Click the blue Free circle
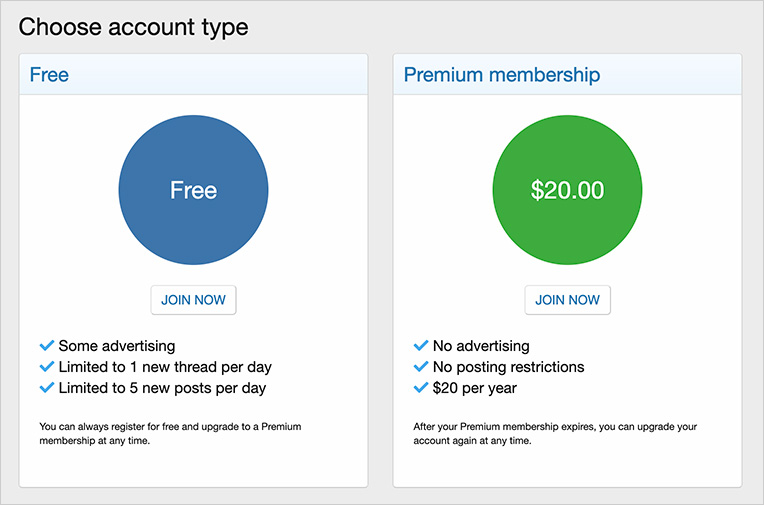The image size is (764, 505). 193,190
